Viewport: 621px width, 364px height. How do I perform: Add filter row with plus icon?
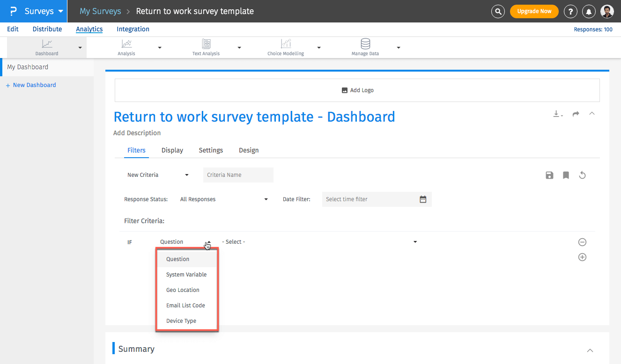[582, 257]
